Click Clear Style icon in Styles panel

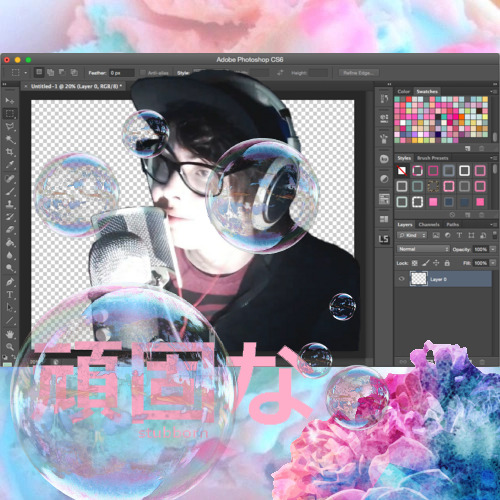pos(452,214)
